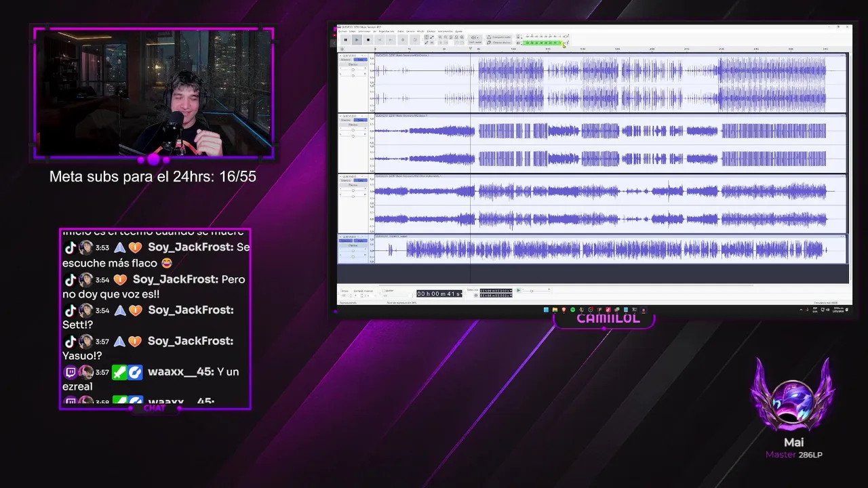This screenshot has height=488, width=868.
Task: Open Spotify from the taskbar
Action: [x=572, y=310]
